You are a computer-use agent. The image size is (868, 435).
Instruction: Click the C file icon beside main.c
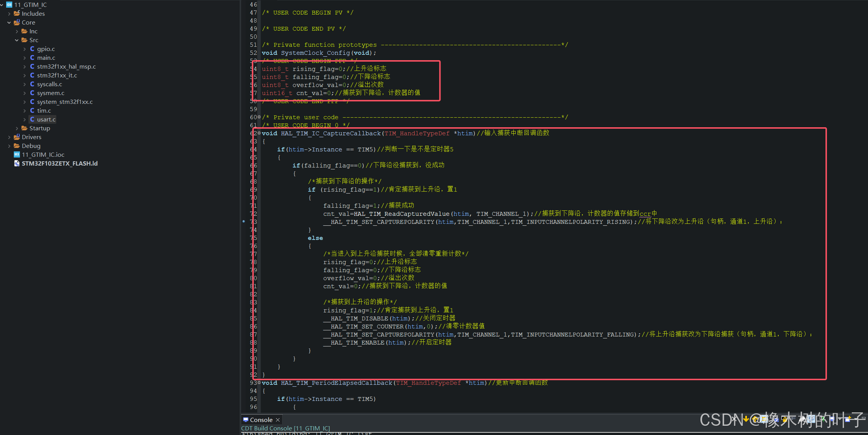(x=32, y=57)
